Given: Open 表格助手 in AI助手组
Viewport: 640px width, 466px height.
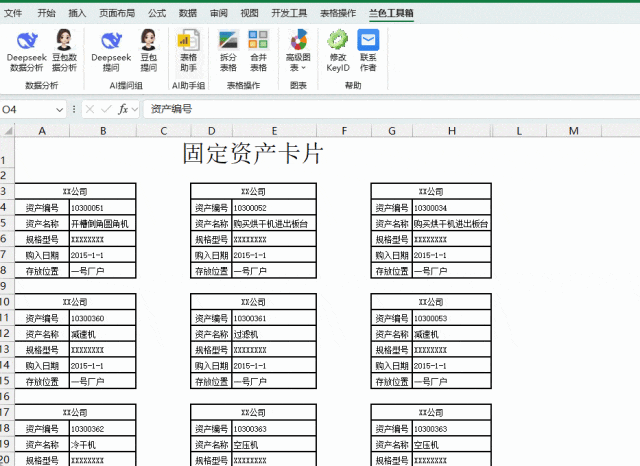Looking at the screenshot, I should pyautogui.click(x=188, y=51).
